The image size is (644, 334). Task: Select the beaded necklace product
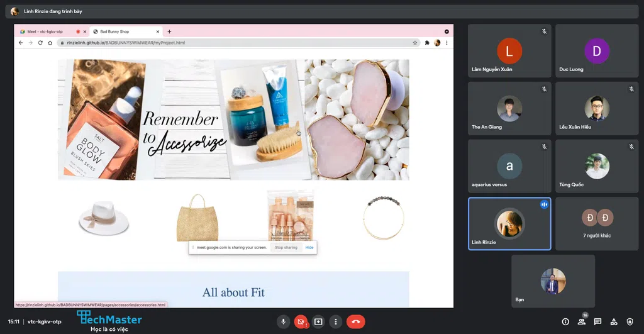tap(384, 218)
